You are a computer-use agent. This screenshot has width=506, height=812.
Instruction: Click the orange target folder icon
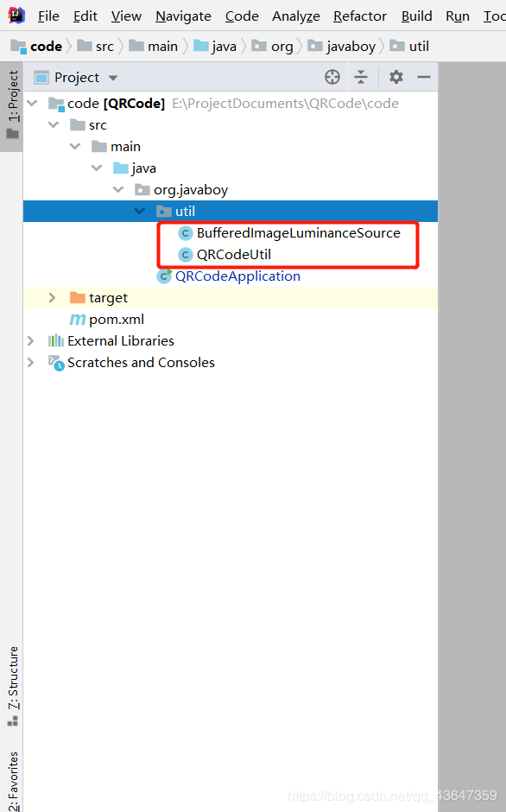(x=77, y=298)
